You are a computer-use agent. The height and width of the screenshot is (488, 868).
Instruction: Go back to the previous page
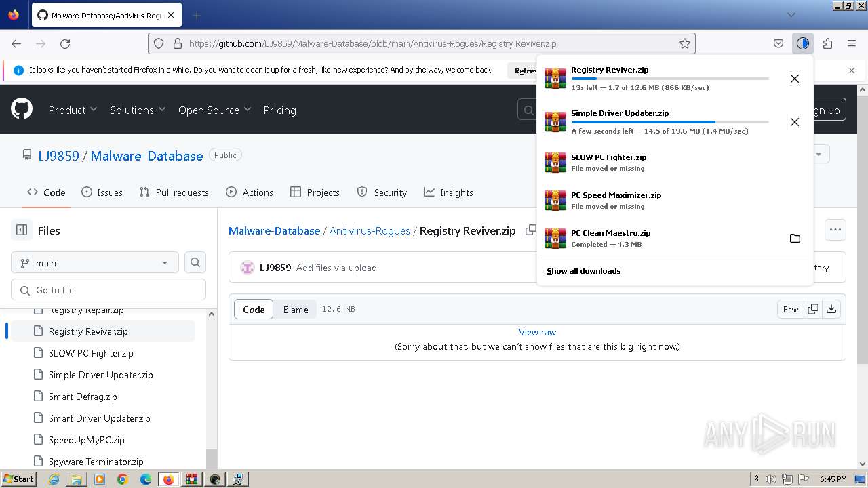16,43
